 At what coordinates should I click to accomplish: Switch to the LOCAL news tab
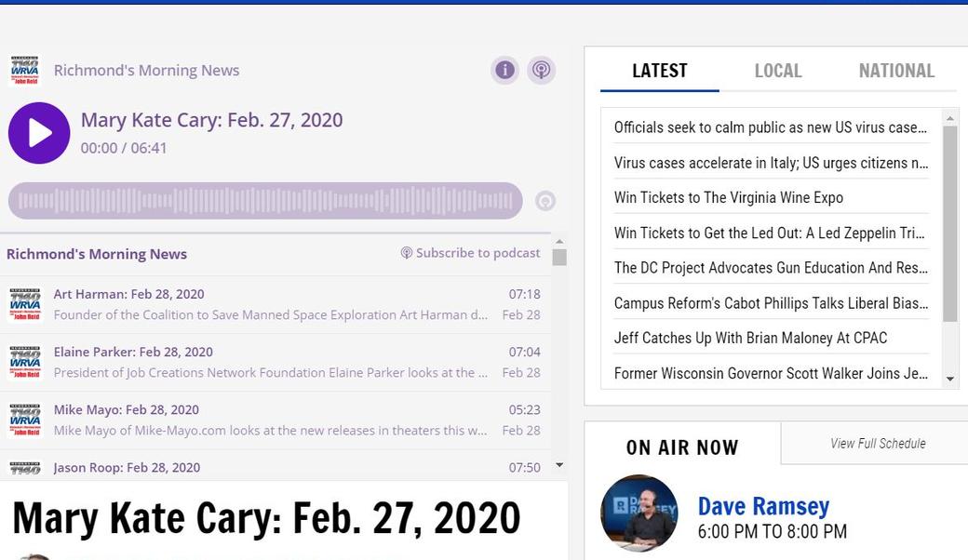click(x=777, y=71)
